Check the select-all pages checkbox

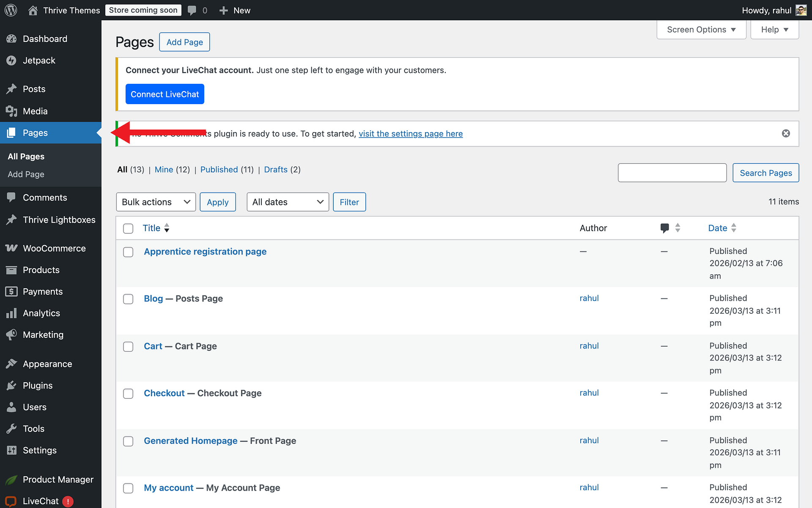(x=128, y=228)
